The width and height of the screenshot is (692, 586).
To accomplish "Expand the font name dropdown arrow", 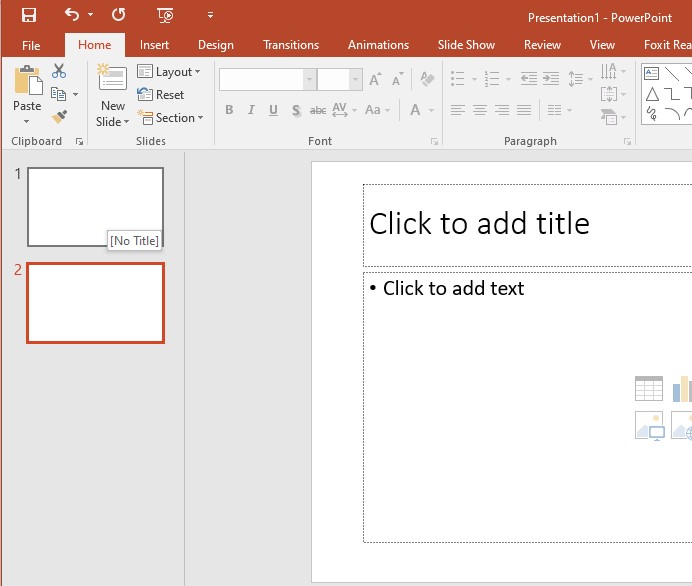I will 310,79.
